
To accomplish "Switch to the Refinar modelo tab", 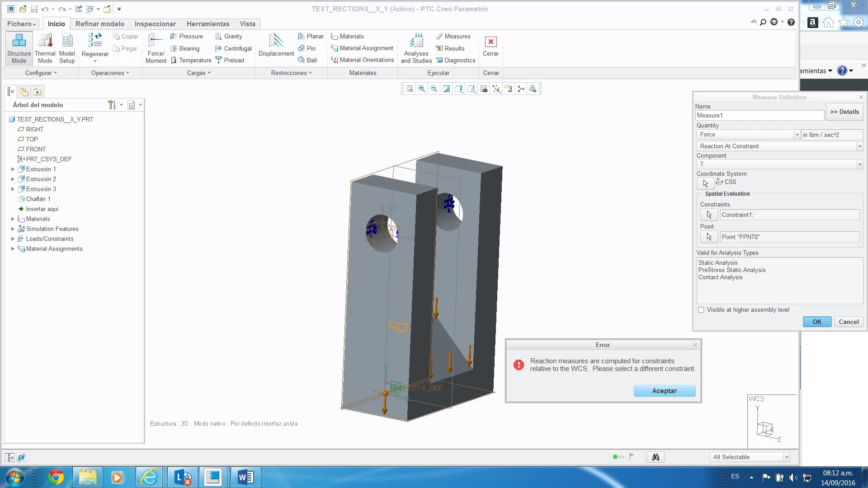I will (x=99, y=24).
